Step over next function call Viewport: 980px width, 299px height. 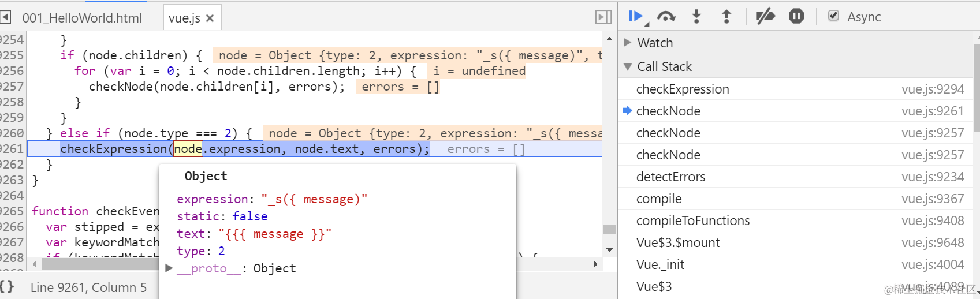(x=666, y=17)
